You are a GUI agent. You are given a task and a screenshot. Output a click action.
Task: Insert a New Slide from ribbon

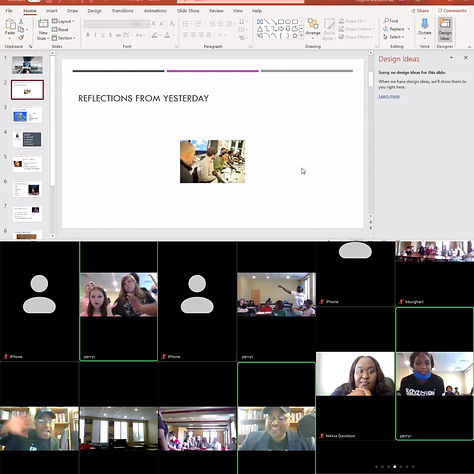tap(43, 29)
